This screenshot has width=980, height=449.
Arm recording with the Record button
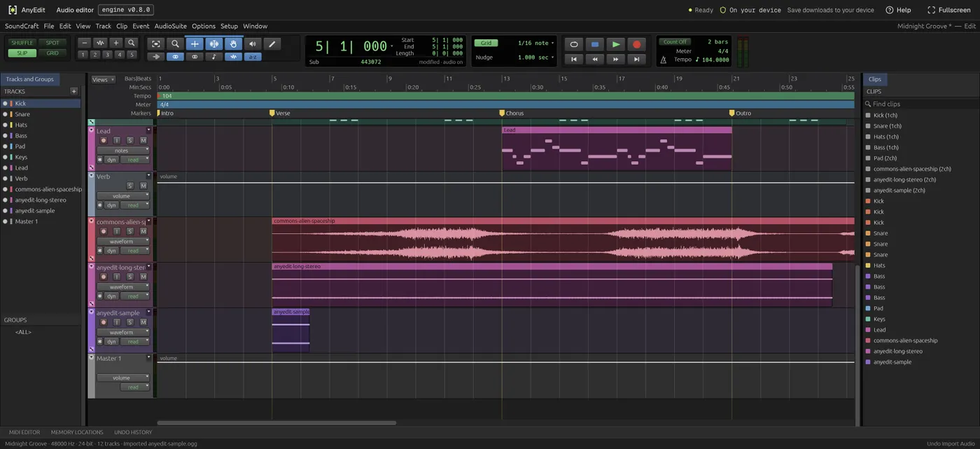click(636, 44)
